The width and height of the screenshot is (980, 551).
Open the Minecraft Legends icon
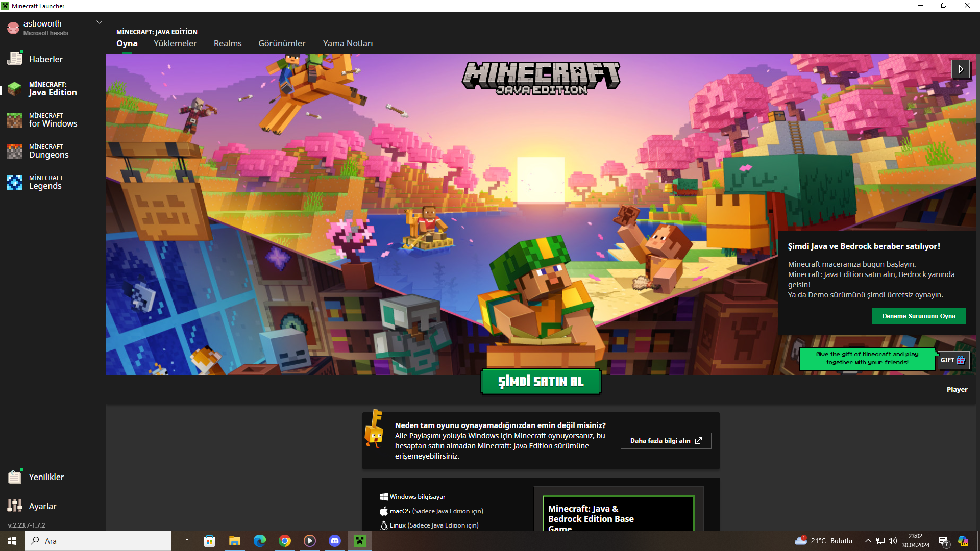pos(15,182)
